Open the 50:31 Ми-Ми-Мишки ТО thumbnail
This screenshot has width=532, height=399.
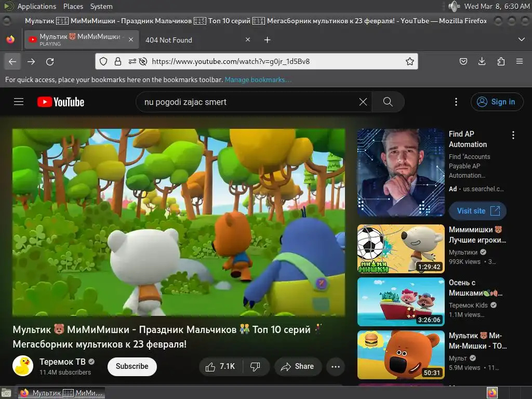[401, 354]
